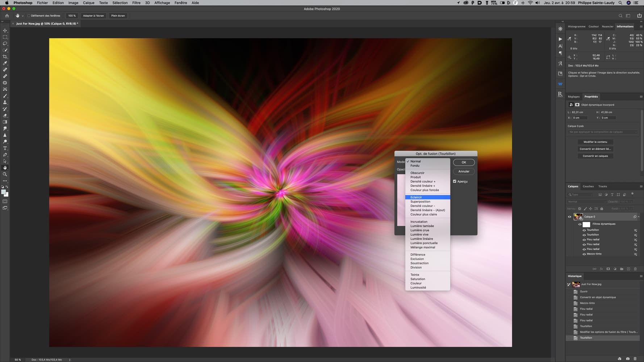Open the Calques panel options menu
This screenshot has width=644, height=362.
(x=641, y=186)
